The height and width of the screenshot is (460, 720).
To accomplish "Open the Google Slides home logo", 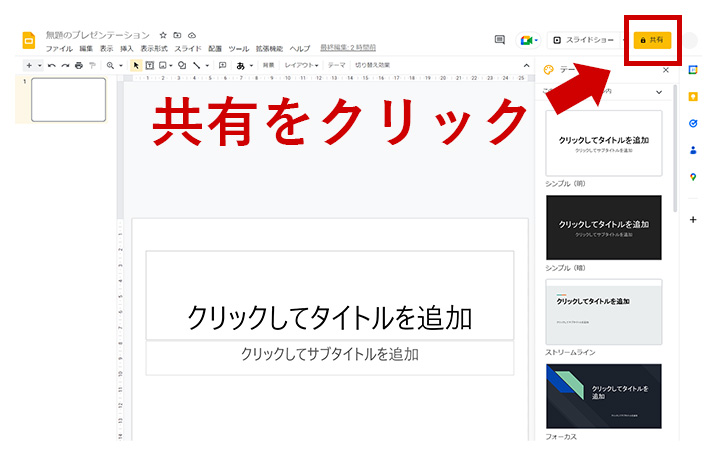I will (x=29, y=40).
